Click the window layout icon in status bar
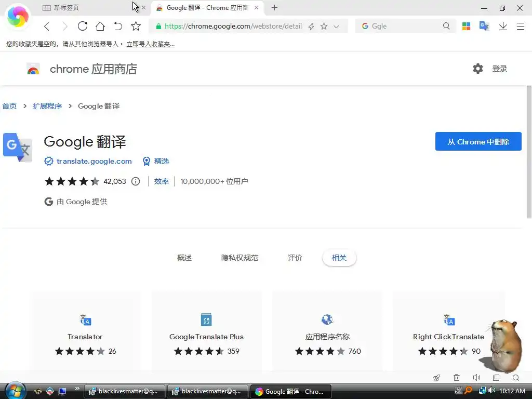The height and width of the screenshot is (399, 532). coord(496,378)
